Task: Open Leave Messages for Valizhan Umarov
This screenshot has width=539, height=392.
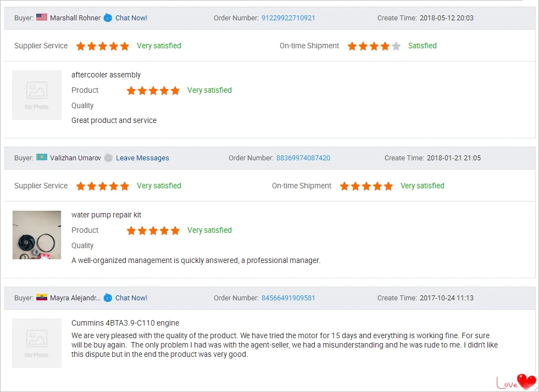Action: pyautogui.click(x=142, y=158)
